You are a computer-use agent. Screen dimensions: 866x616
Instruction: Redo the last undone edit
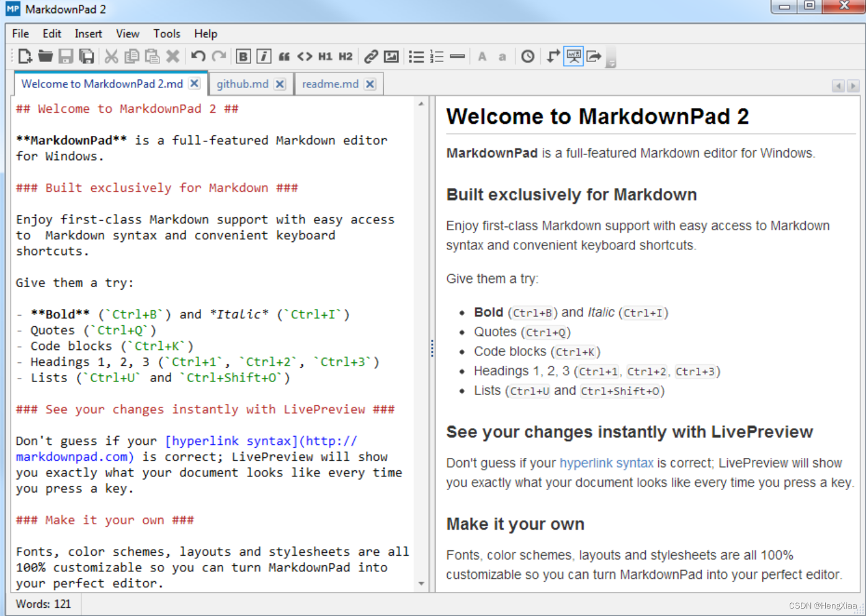(219, 56)
